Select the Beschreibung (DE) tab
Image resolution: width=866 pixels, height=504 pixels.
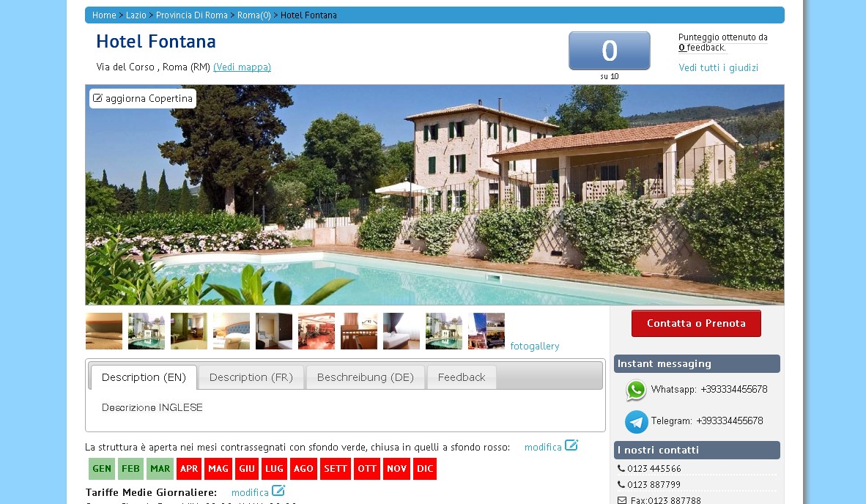click(365, 377)
